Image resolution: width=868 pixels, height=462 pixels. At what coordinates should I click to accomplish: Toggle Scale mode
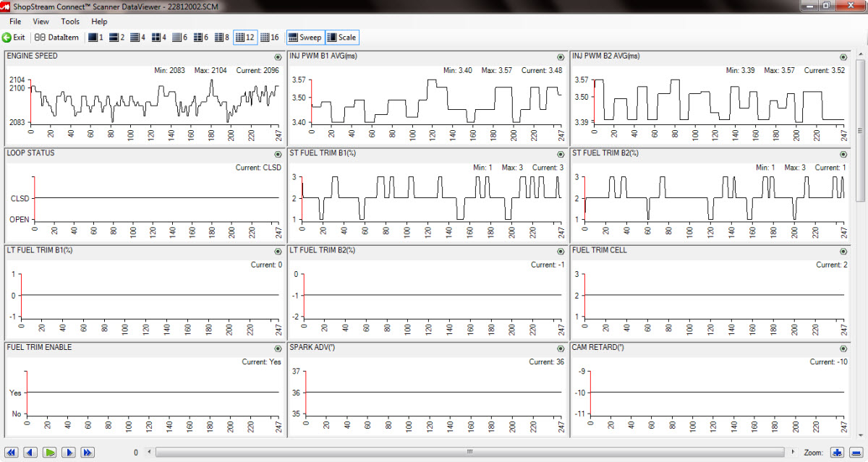pos(341,37)
